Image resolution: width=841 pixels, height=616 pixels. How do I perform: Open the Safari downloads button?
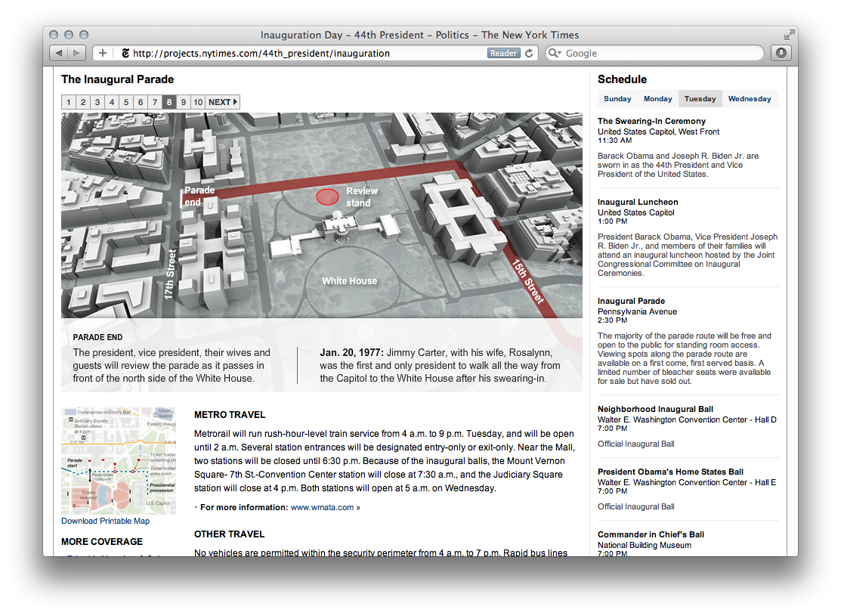pyautogui.click(x=781, y=53)
